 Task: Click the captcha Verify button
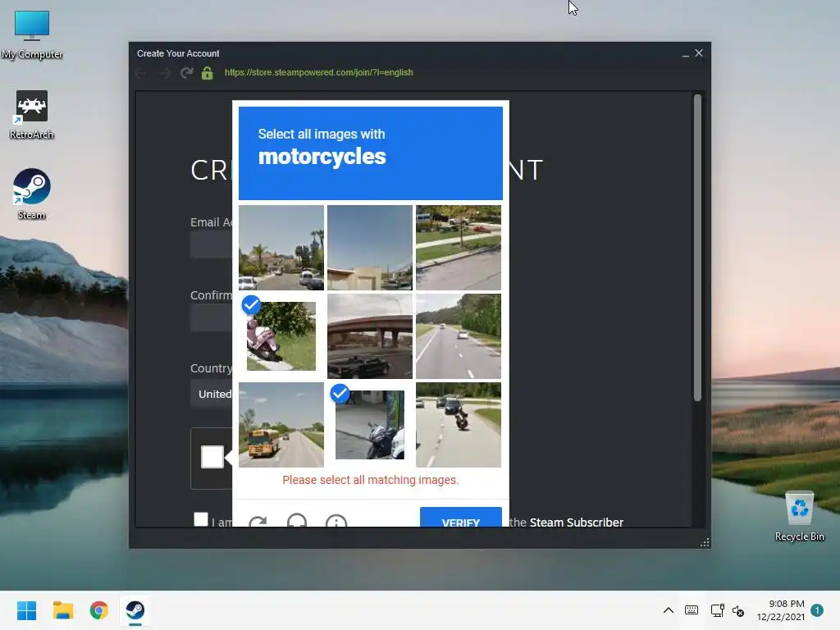coord(461,518)
